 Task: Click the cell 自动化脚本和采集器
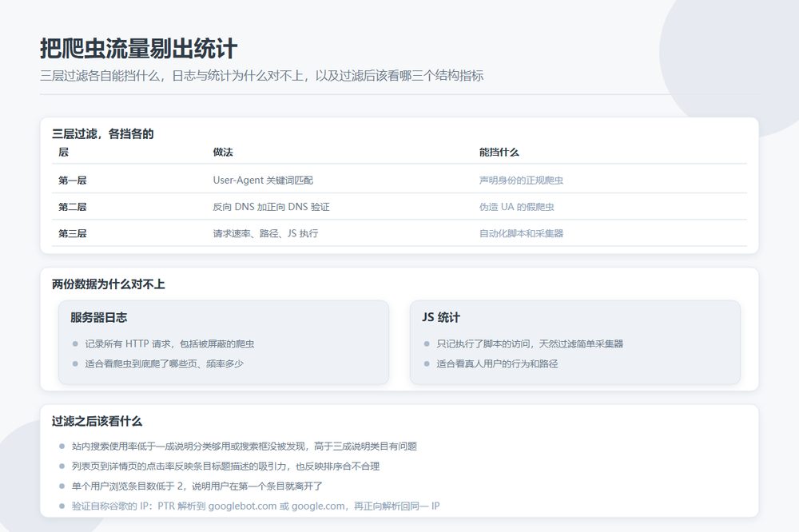521,233
